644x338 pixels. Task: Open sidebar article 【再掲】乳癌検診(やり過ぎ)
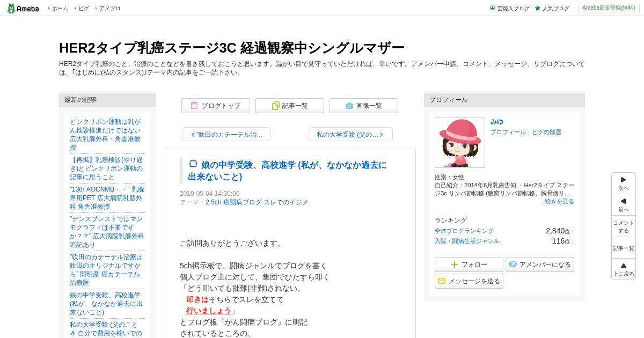(x=106, y=168)
